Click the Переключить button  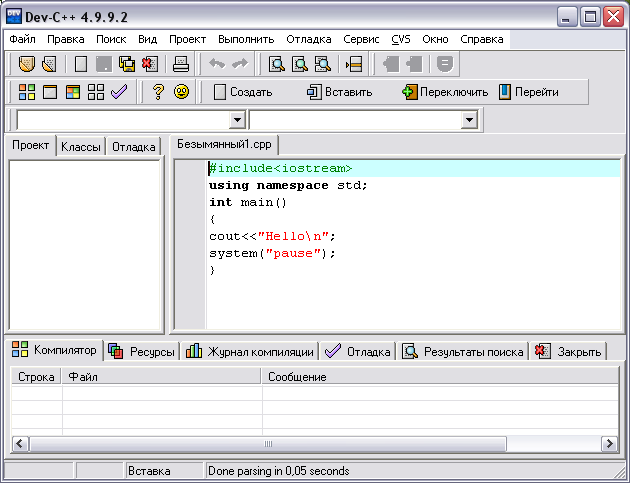(x=445, y=92)
